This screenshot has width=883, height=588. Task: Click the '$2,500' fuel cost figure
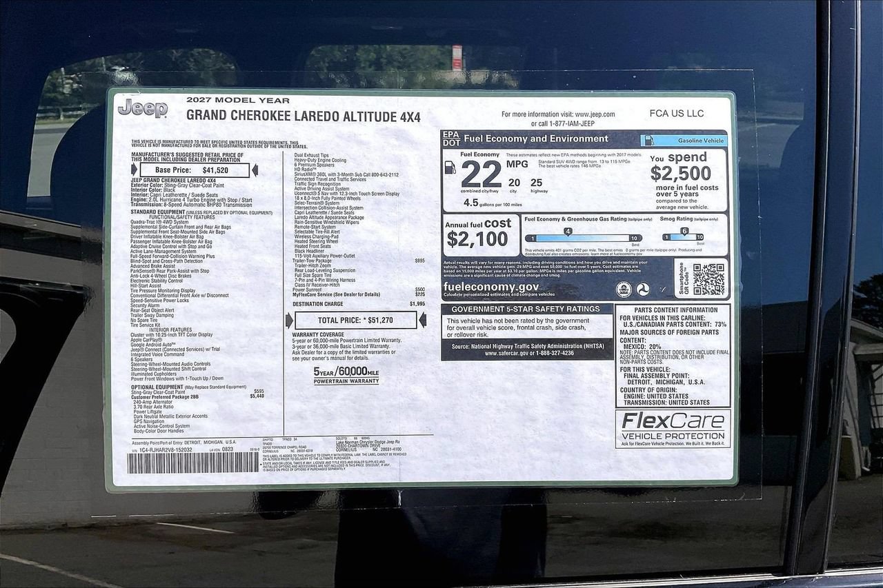680,173
